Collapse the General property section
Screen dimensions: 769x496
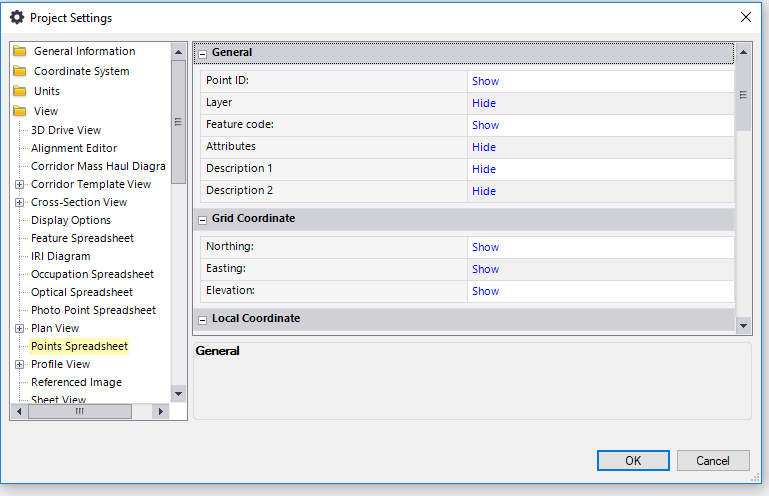click(202, 53)
